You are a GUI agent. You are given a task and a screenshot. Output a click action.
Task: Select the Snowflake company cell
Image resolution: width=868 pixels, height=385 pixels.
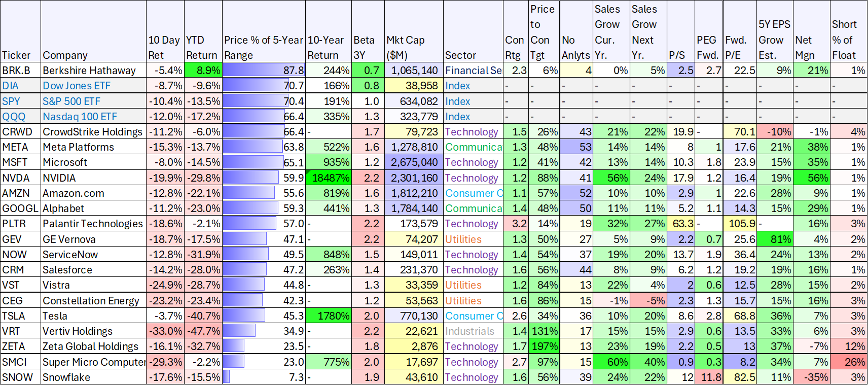coord(94,377)
